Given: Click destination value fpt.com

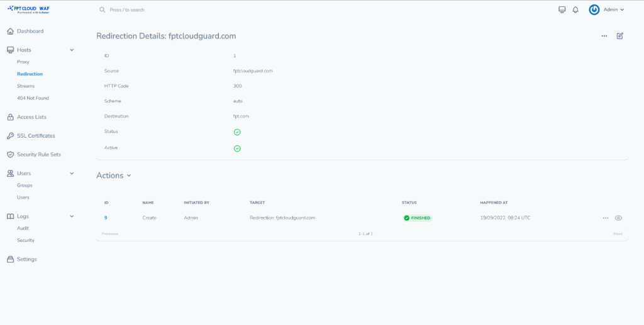Looking at the screenshot, I should point(241,116).
